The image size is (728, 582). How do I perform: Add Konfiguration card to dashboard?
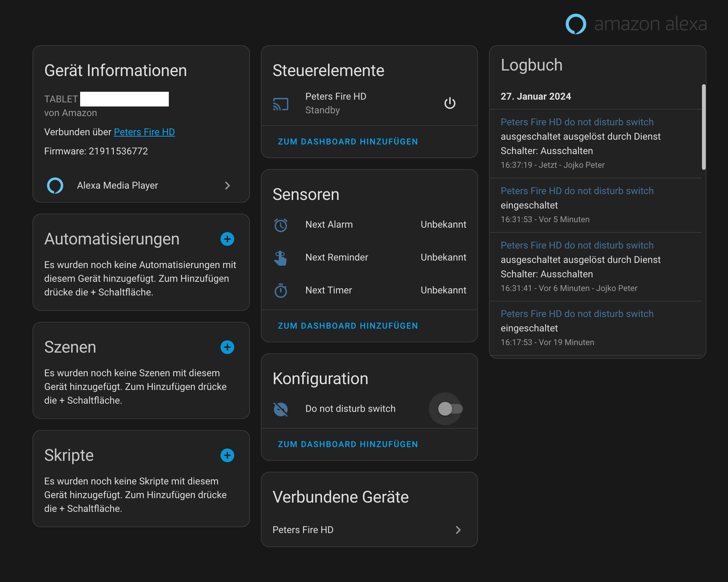[x=348, y=444]
